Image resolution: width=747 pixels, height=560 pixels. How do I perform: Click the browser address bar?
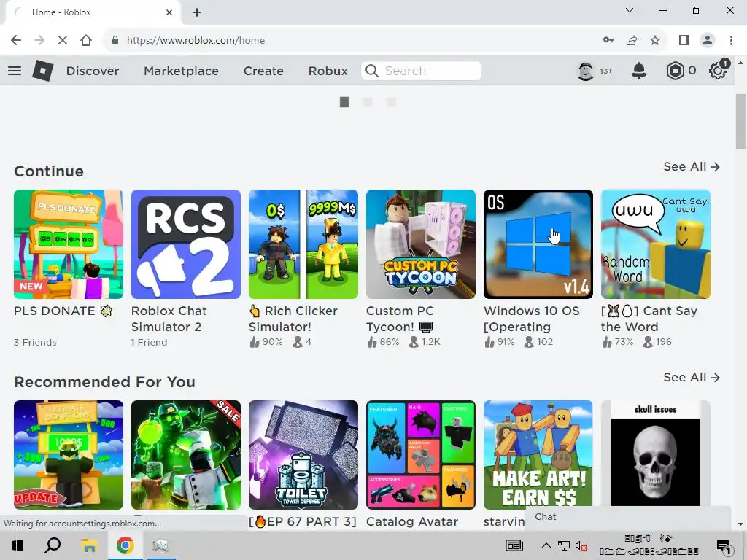[352, 40]
